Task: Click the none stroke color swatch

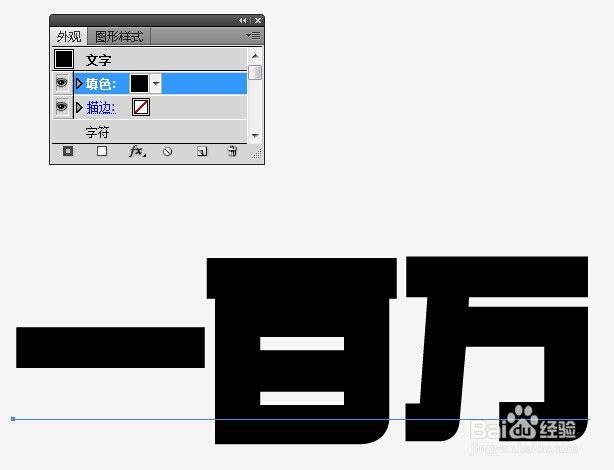Action: coord(141,107)
